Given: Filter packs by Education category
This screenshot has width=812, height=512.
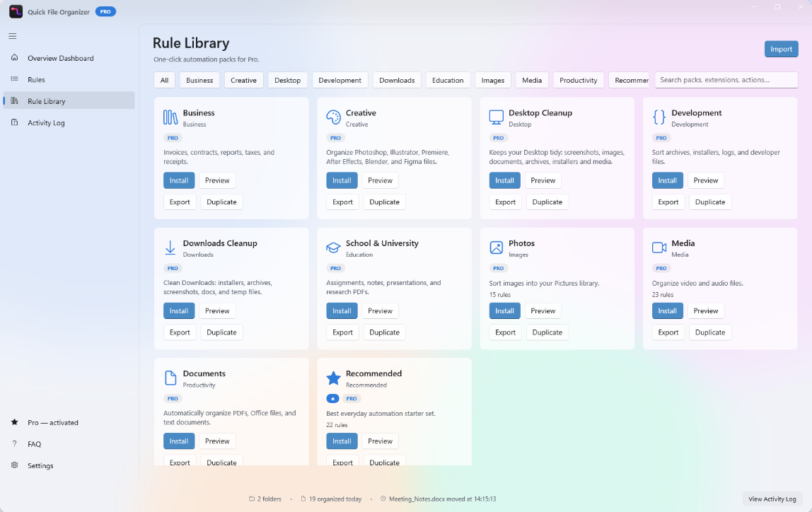Looking at the screenshot, I should click(448, 80).
